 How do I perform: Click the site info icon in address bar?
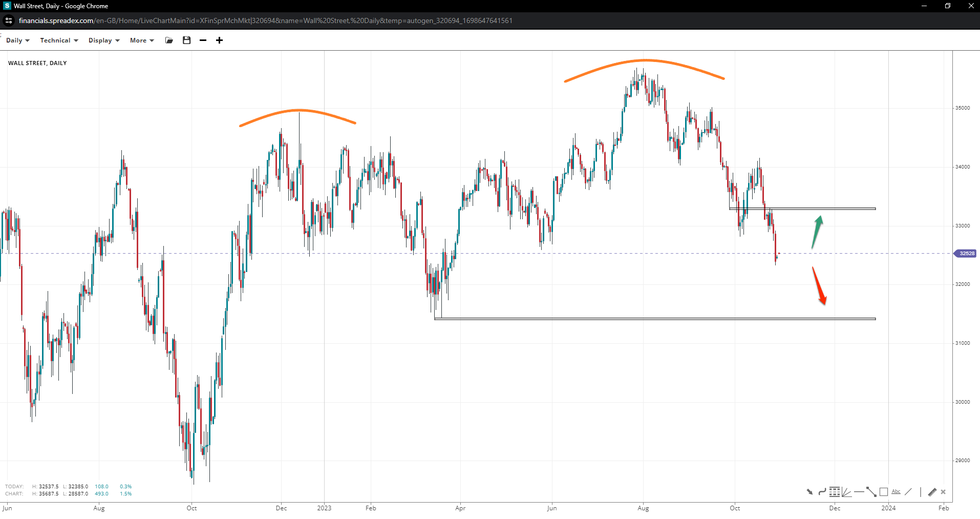[9, 20]
